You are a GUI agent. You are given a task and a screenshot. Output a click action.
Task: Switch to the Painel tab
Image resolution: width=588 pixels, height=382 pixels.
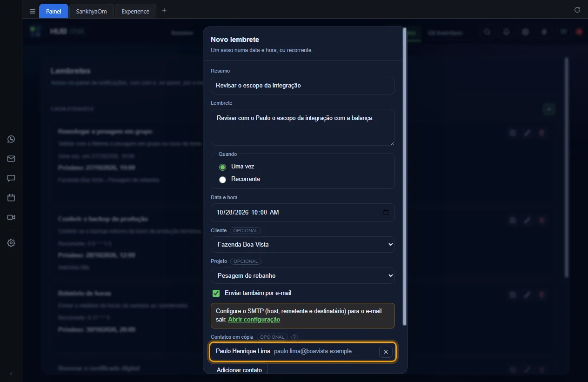53,11
